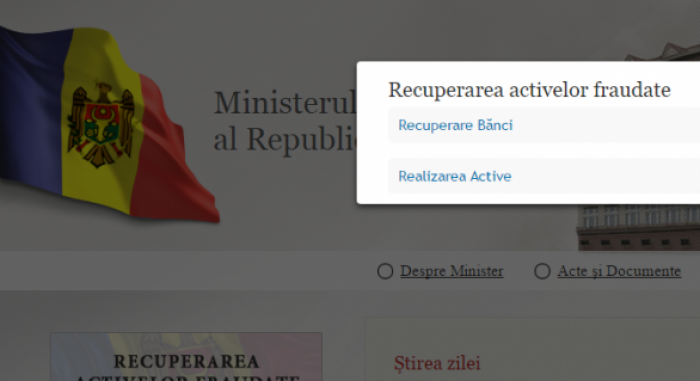Click the al Republicii subtitle text
Viewport: 700px width, 381px height.
pos(285,139)
